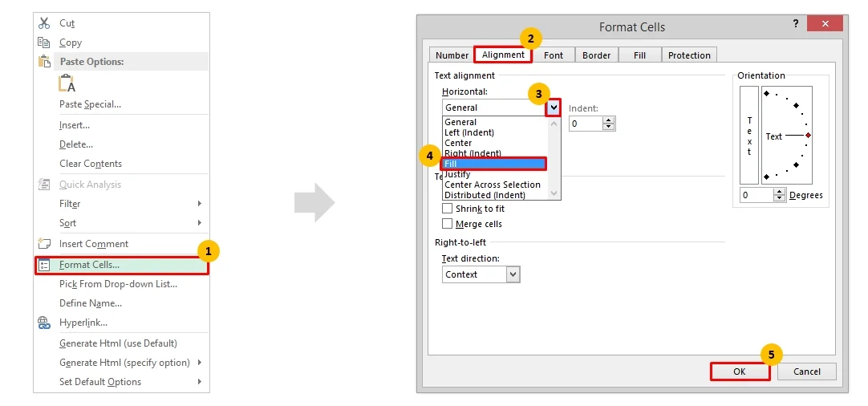This screenshot has width=868, height=406.
Task: Increase Degrees with spinner up arrow
Action: coord(780,192)
